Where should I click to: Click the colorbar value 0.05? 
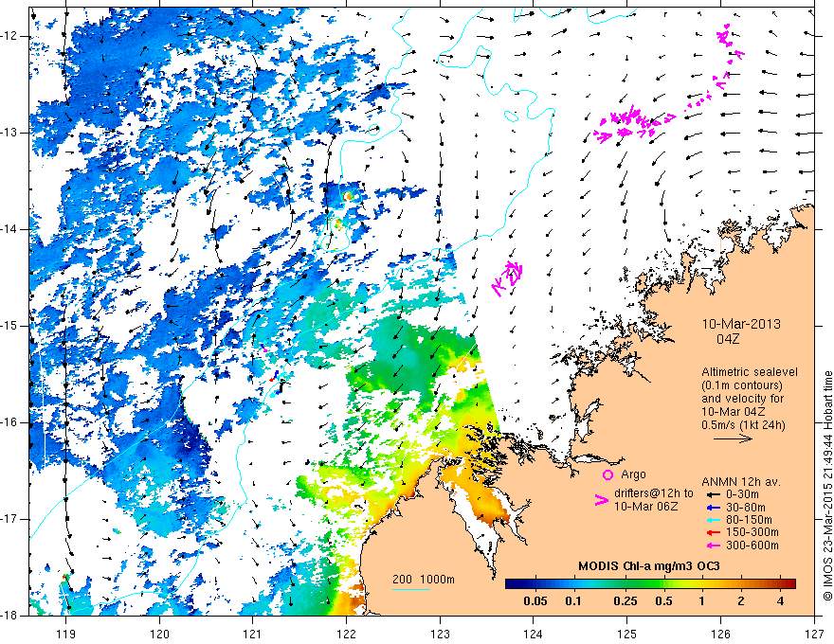coord(535,601)
